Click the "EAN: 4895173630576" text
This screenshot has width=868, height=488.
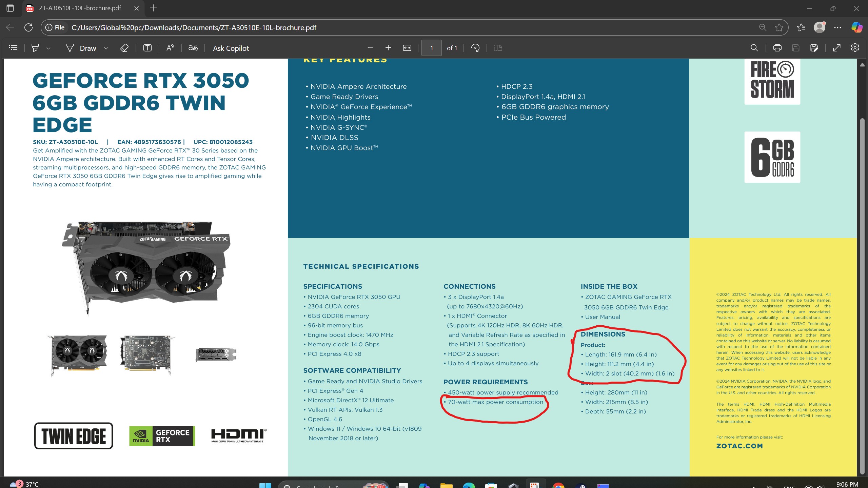[x=149, y=142]
